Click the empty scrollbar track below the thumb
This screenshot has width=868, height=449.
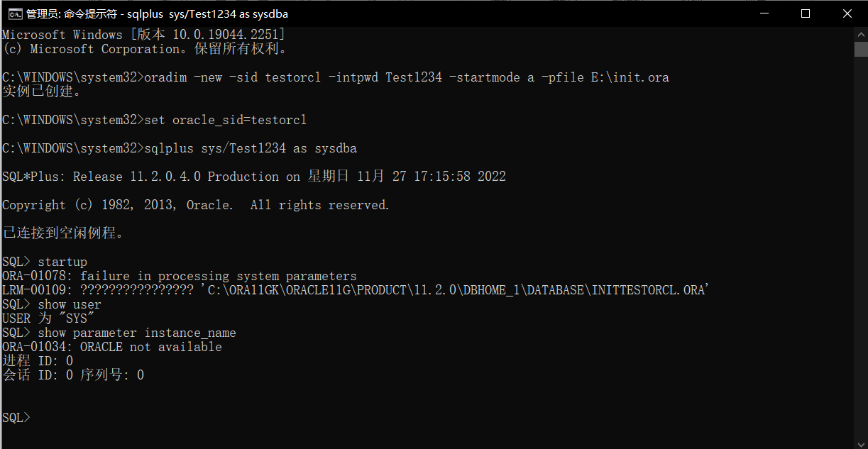tap(861, 245)
